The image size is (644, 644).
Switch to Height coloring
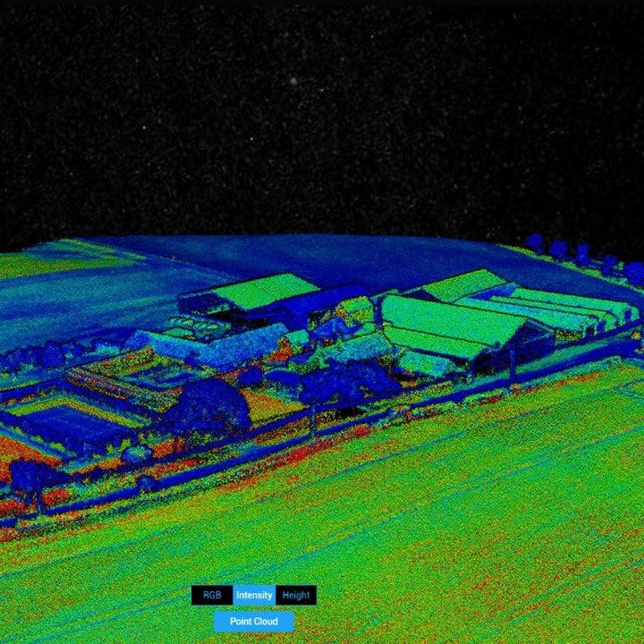pos(296,595)
